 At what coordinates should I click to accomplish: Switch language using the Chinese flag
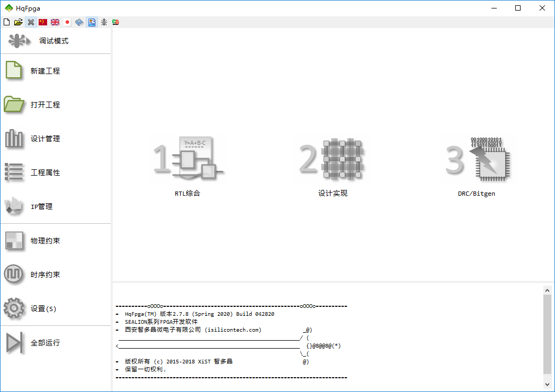[x=43, y=22]
